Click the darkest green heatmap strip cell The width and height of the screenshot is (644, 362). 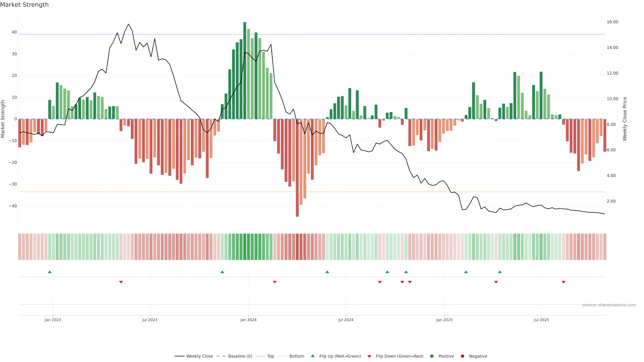(x=245, y=247)
